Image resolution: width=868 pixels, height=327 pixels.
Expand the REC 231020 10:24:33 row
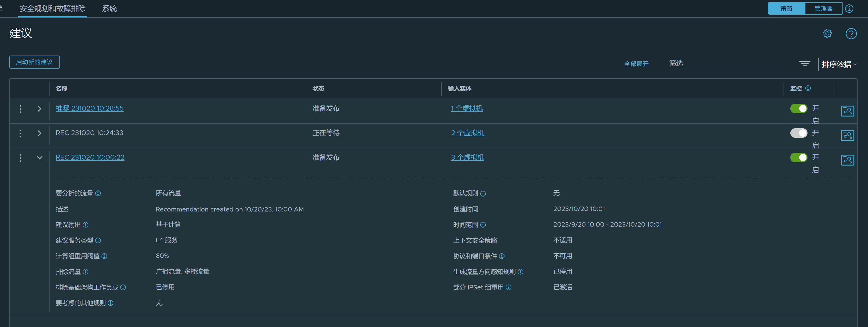(39, 133)
